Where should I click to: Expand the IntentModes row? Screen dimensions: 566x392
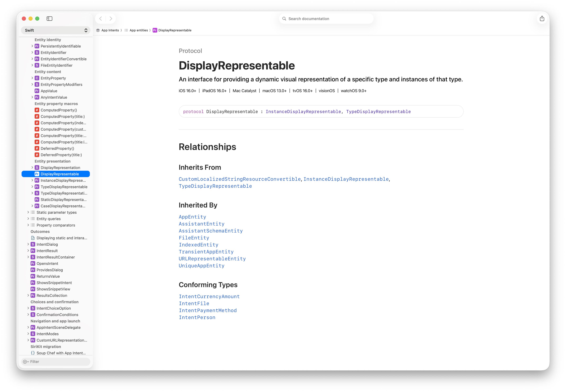28,334
